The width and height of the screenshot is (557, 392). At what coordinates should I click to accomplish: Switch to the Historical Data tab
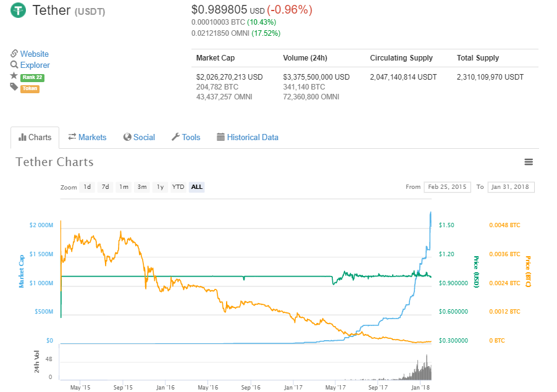[x=248, y=138]
